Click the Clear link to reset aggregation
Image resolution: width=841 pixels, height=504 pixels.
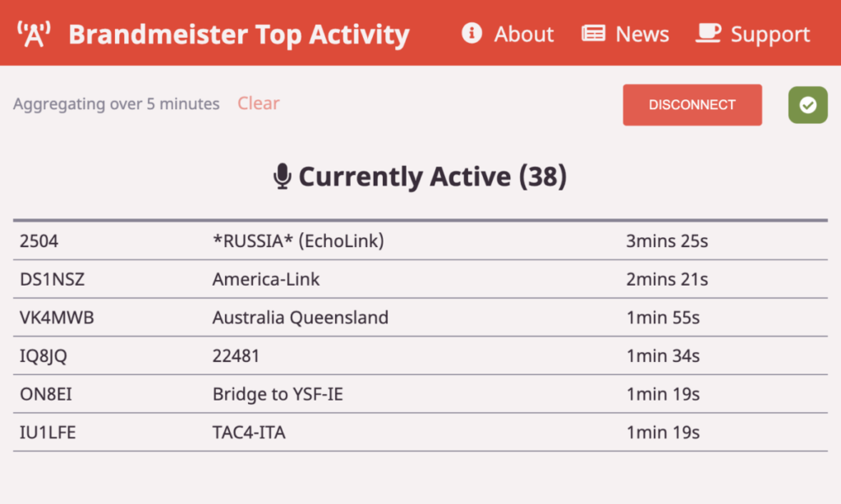(x=258, y=103)
